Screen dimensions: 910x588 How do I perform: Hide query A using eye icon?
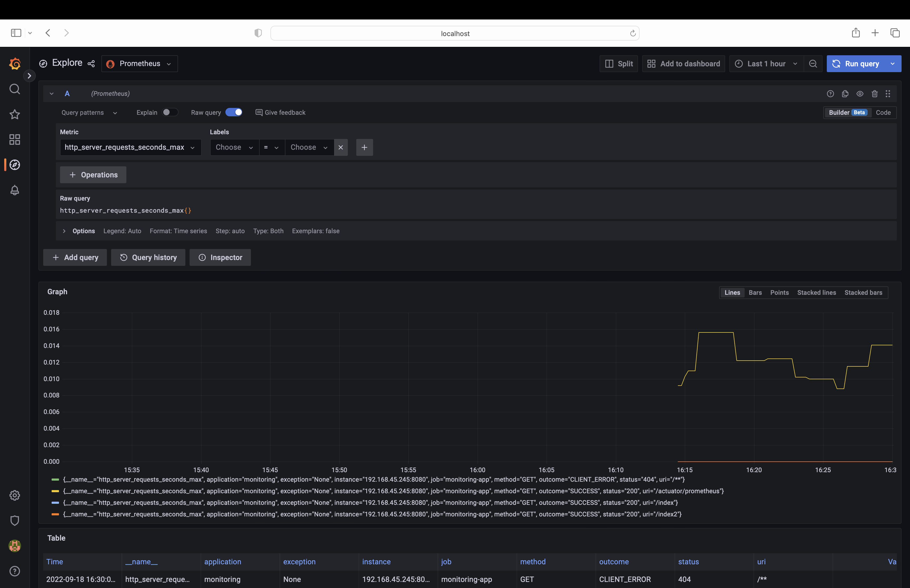point(860,93)
